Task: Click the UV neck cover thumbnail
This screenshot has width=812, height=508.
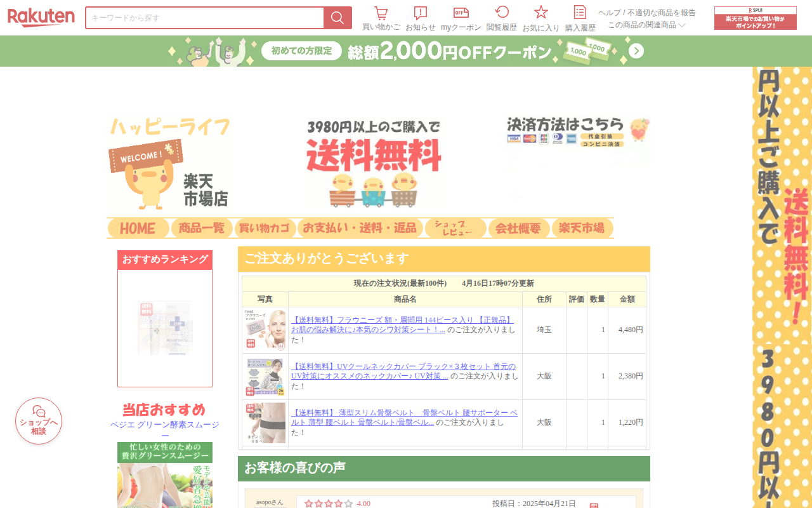Action: tap(265, 377)
